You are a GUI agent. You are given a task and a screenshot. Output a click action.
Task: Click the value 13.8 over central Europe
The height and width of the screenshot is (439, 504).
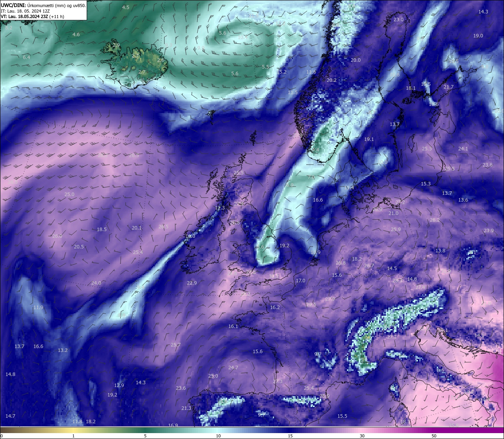tap(440, 251)
